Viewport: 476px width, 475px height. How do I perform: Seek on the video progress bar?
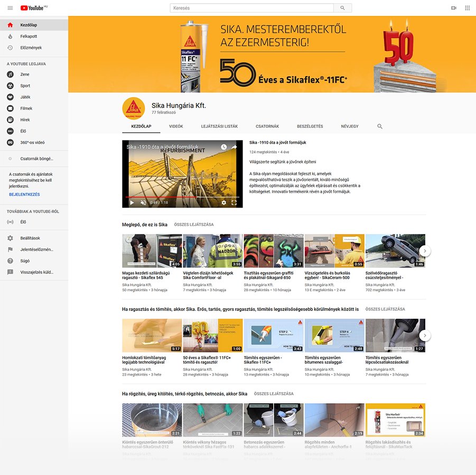click(182, 197)
